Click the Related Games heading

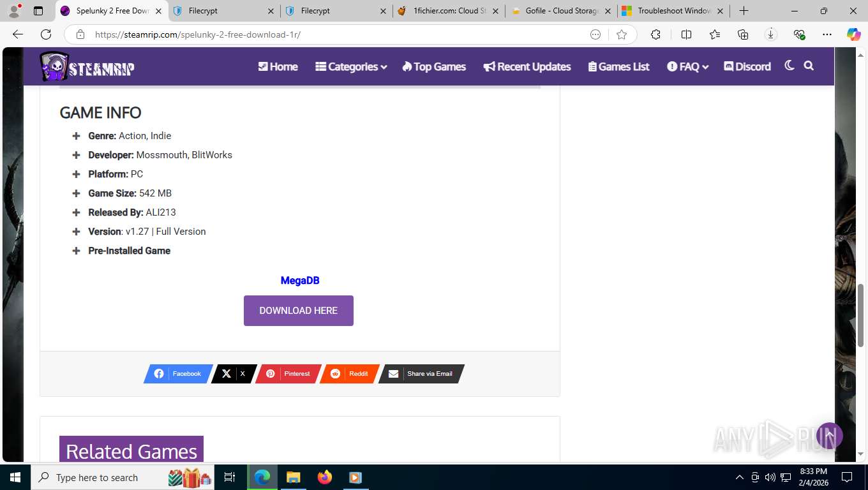131,451
